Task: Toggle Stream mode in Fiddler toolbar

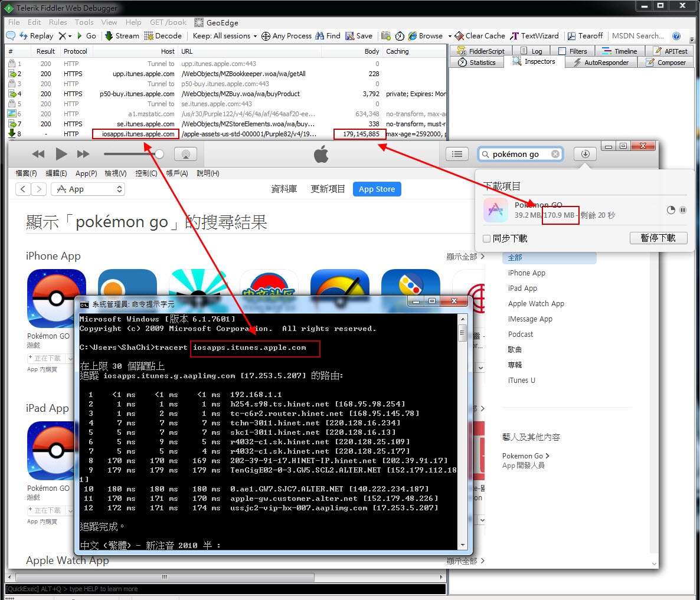Action: tap(122, 35)
